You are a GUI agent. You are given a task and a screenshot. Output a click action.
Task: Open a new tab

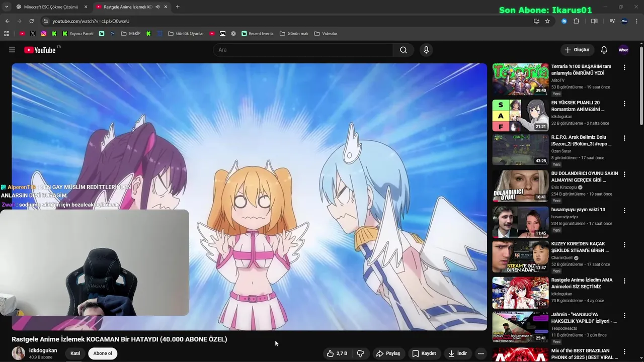pyautogui.click(x=178, y=7)
